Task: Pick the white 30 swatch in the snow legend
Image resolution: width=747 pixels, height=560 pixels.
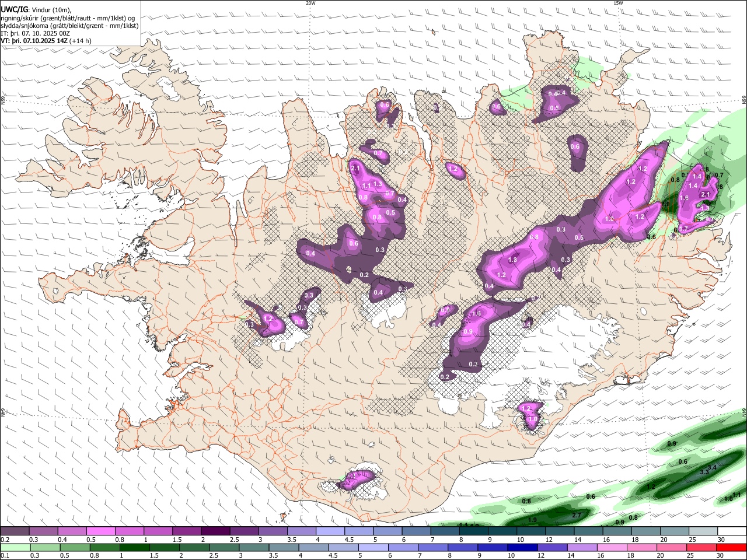Action: (732, 531)
